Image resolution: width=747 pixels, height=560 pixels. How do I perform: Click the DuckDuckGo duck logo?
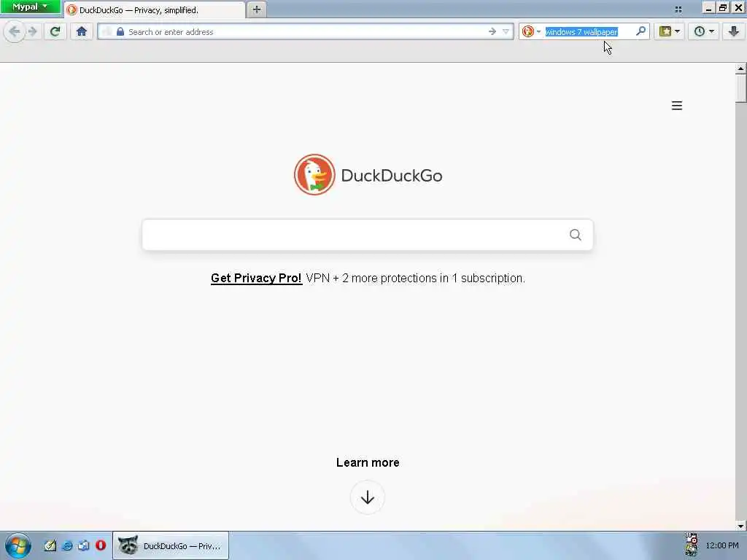pyautogui.click(x=314, y=174)
